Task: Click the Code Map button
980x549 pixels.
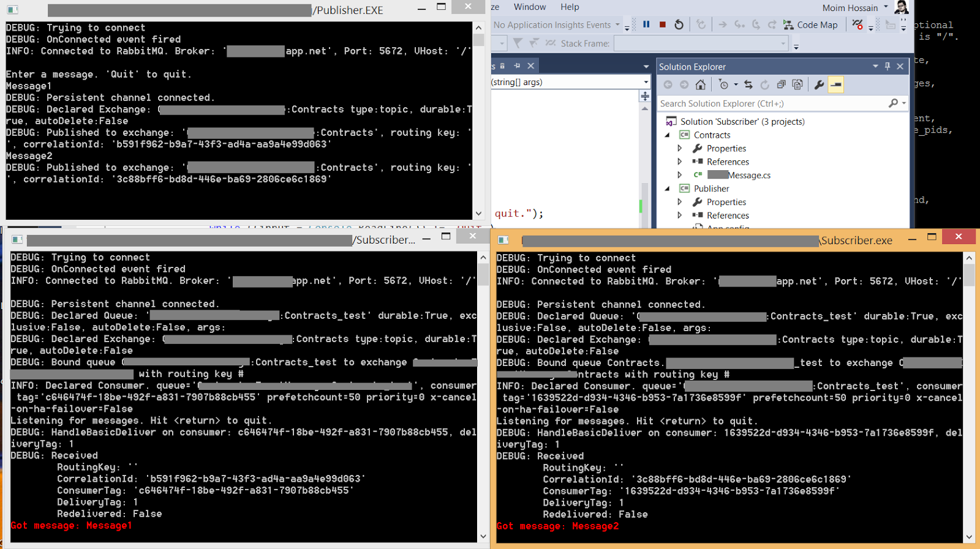Action: 810,24
